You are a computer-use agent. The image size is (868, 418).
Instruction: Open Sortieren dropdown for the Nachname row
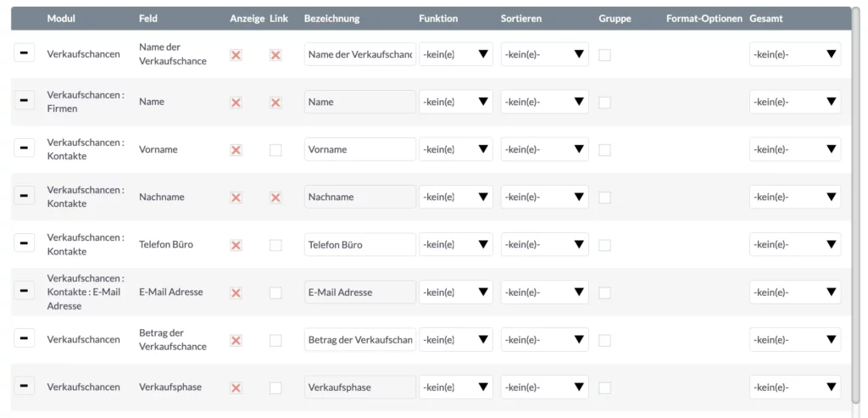pos(545,197)
